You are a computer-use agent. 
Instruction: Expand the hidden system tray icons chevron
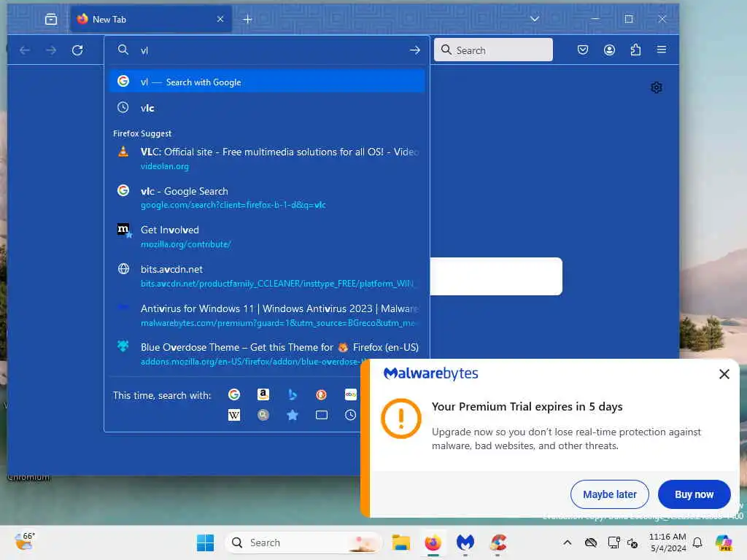point(567,542)
